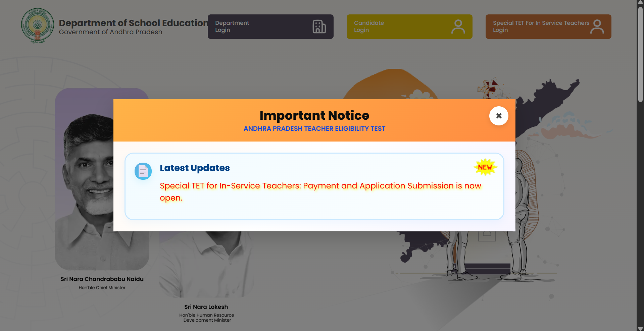
Task: Click the NEW starburst badge
Action: 485,167
